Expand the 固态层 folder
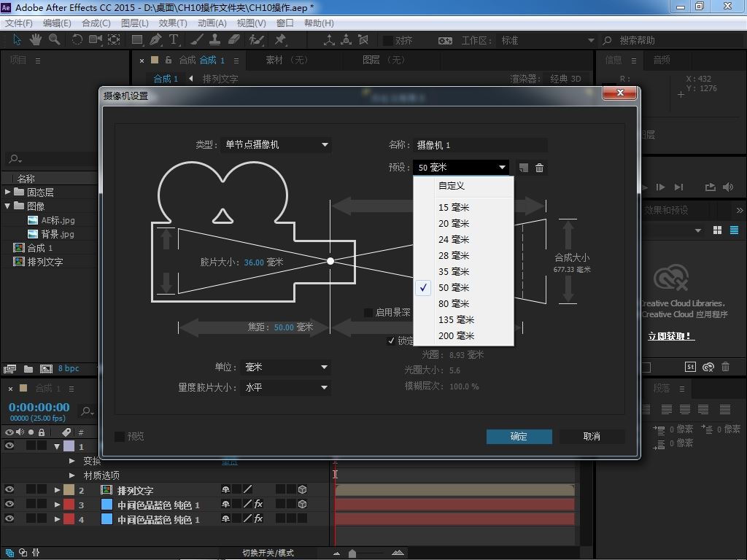Viewport: 747px width, 560px height. 7,192
